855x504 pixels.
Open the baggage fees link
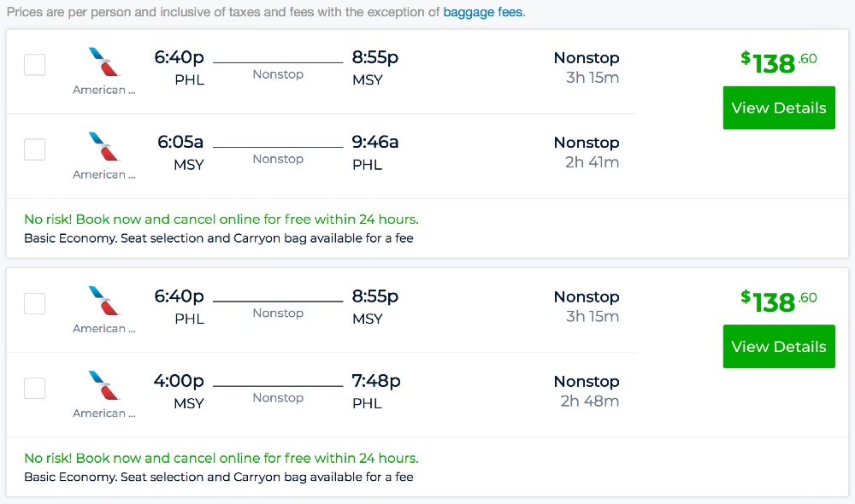click(483, 13)
